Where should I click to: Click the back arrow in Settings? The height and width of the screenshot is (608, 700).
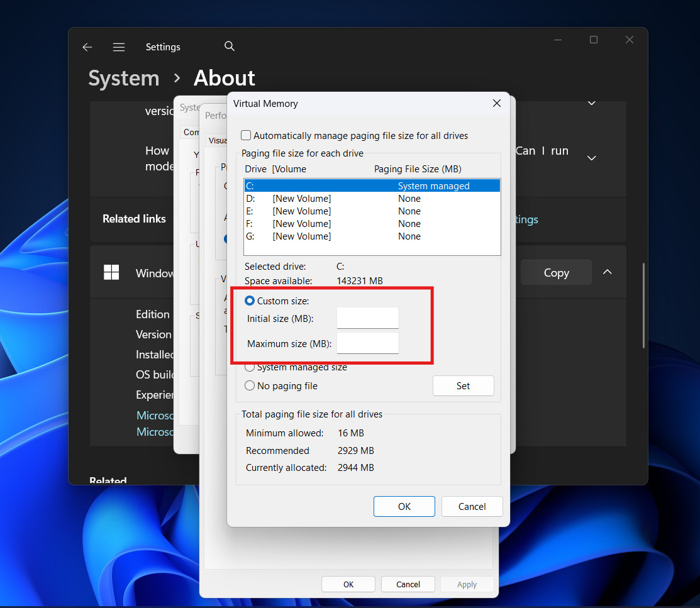[87, 47]
